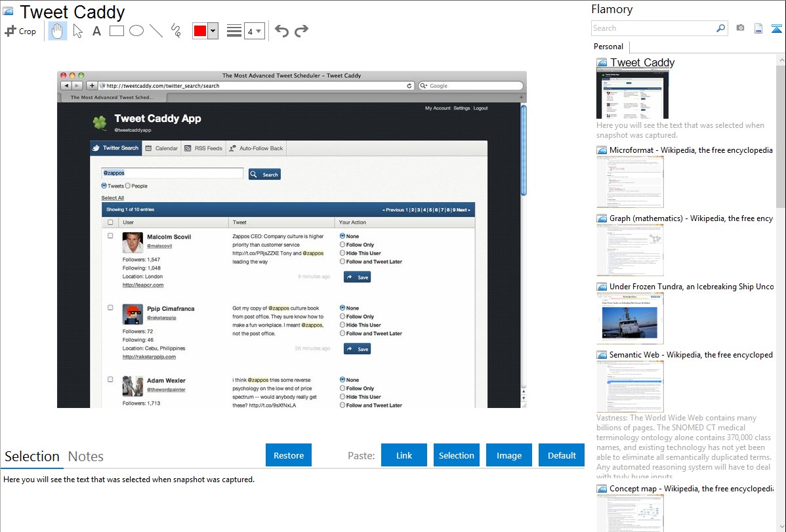Click in the Flamory Search field
This screenshot has height=532, width=786.
653,28
